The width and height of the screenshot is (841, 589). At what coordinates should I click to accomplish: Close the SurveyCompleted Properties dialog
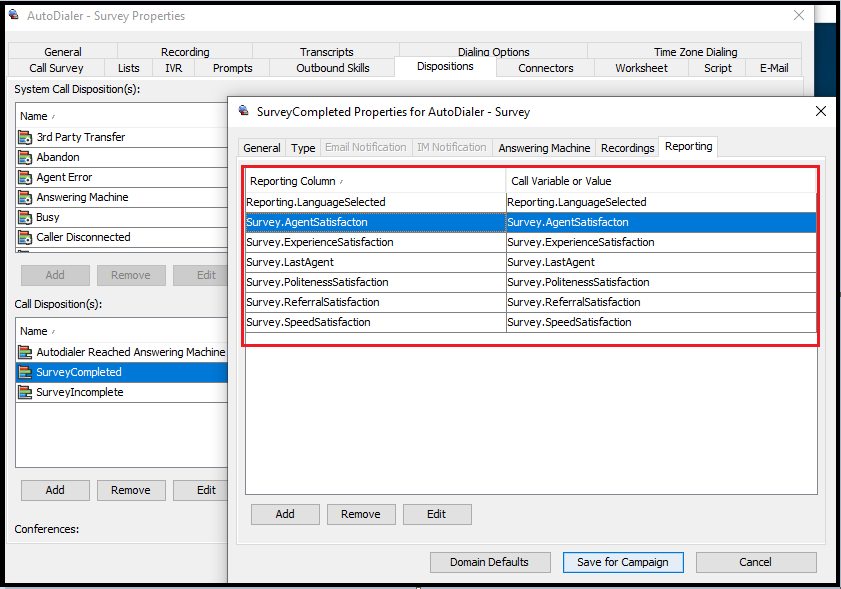click(x=821, y=111)
